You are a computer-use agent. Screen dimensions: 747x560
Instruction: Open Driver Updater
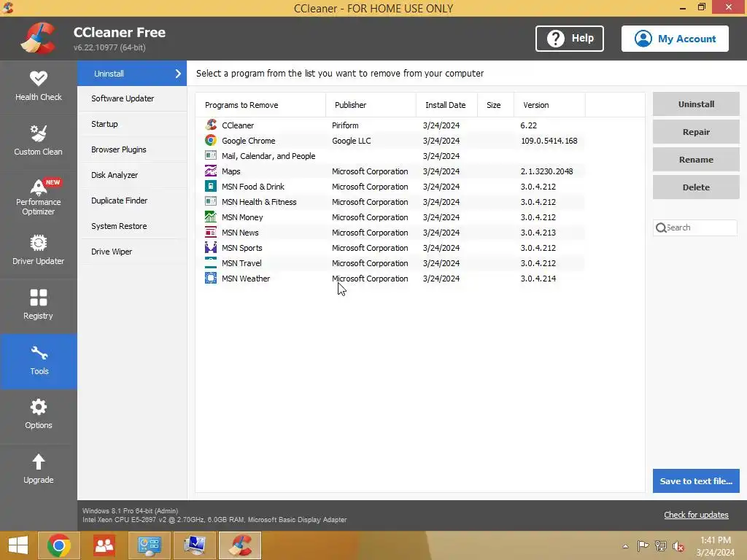click(39, 251)
